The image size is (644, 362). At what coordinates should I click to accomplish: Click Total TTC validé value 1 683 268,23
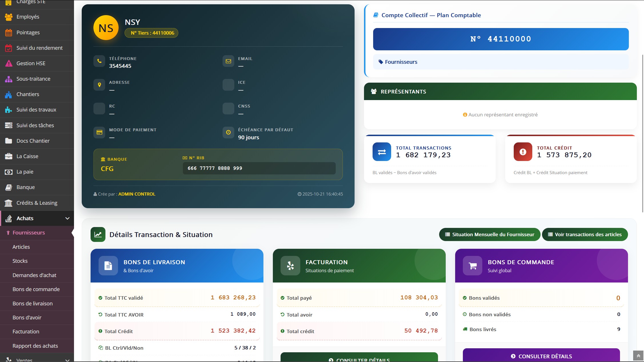(x=233, y=298)
